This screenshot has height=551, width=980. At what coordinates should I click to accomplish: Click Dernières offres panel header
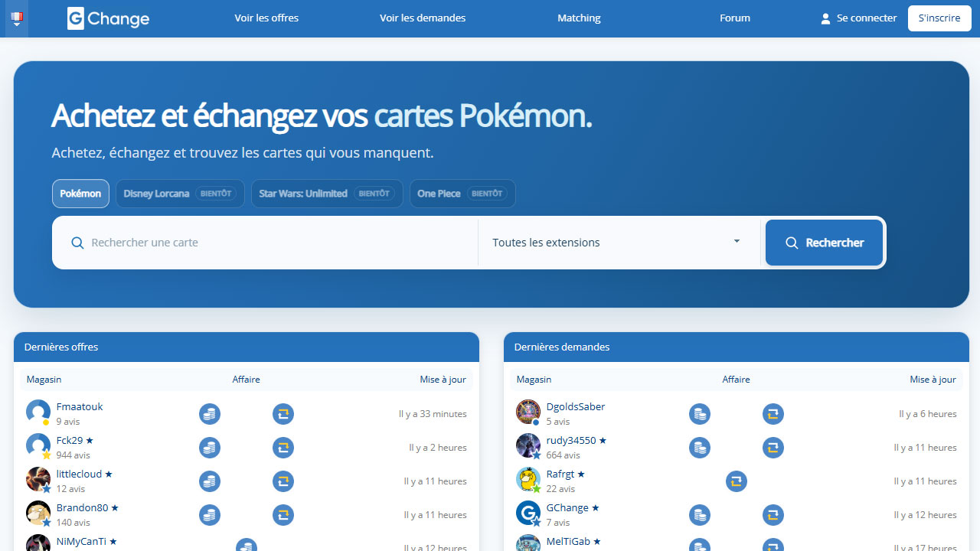click(247, 347)
